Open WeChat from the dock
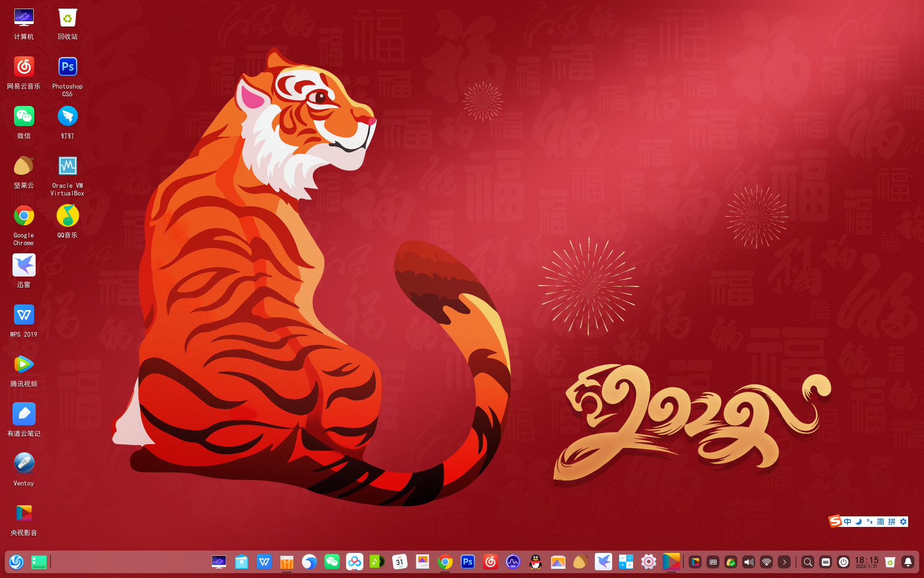 pyautogui.click(x=332, y=562)
